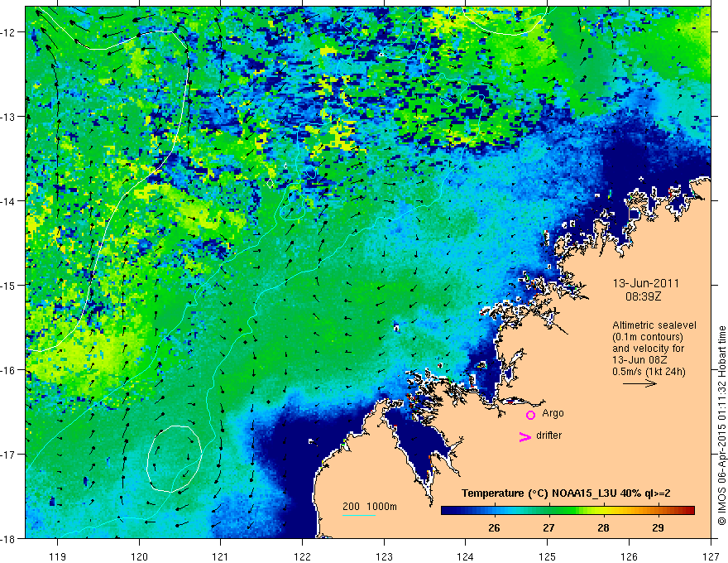Click longitude axis label 123

[384, 556]
